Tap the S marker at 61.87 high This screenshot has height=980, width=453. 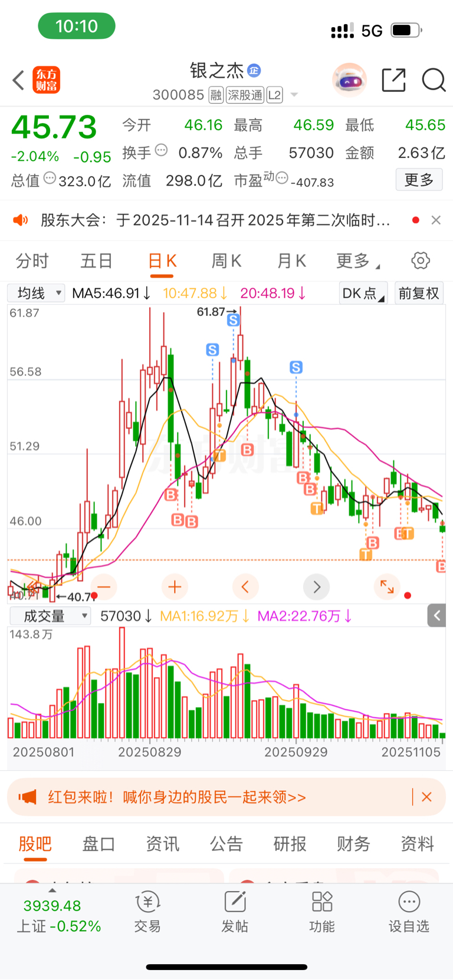pyautogui.click(x=234, y=320)
